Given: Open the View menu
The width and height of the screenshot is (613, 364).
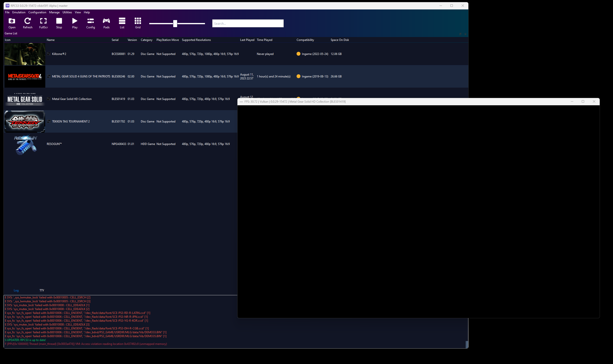Looking at the screenshot, I should tap(78, 12).
